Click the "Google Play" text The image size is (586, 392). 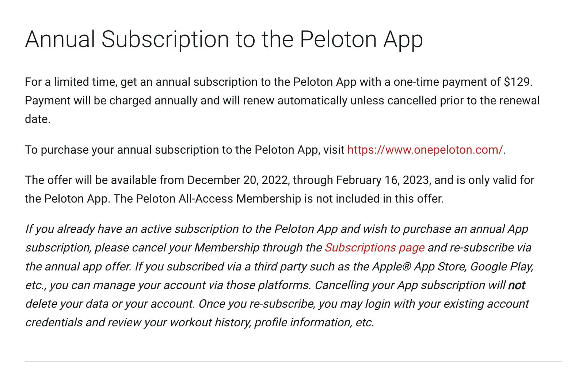501,266
